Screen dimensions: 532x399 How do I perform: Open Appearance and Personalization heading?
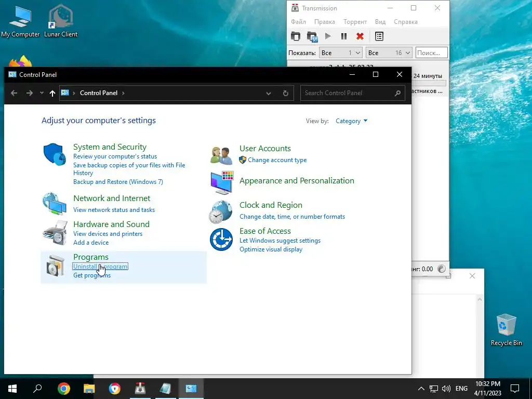coord(297,181)
